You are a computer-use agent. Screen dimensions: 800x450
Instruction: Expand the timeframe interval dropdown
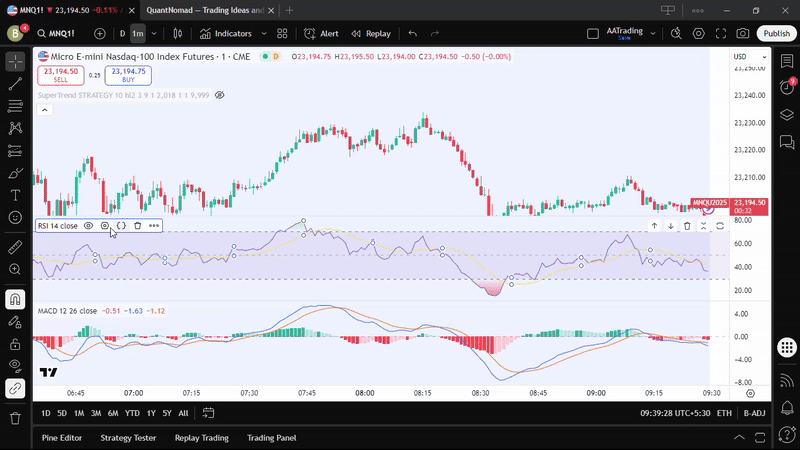[154, 34]
